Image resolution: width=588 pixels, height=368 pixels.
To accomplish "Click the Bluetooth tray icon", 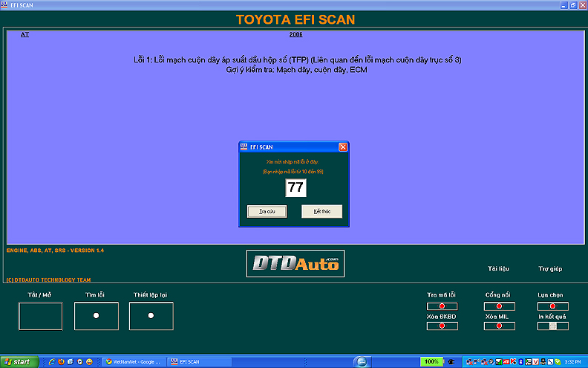I will (521, 362).
